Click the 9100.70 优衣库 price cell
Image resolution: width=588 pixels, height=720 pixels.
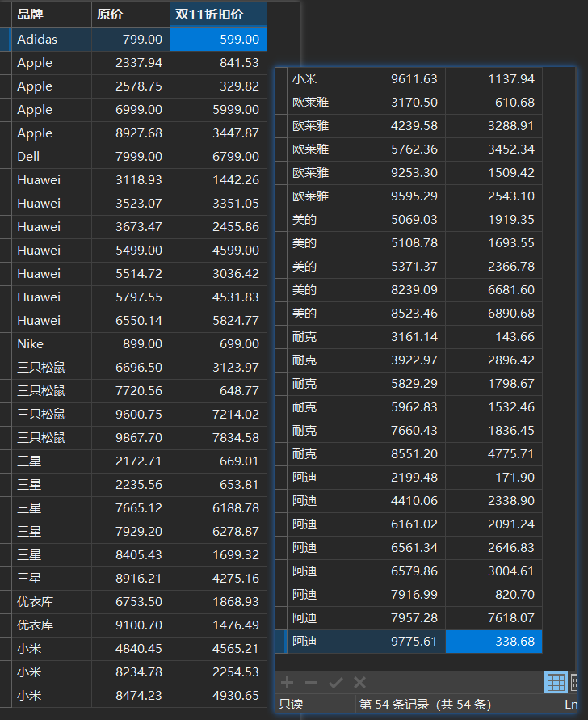131,625
